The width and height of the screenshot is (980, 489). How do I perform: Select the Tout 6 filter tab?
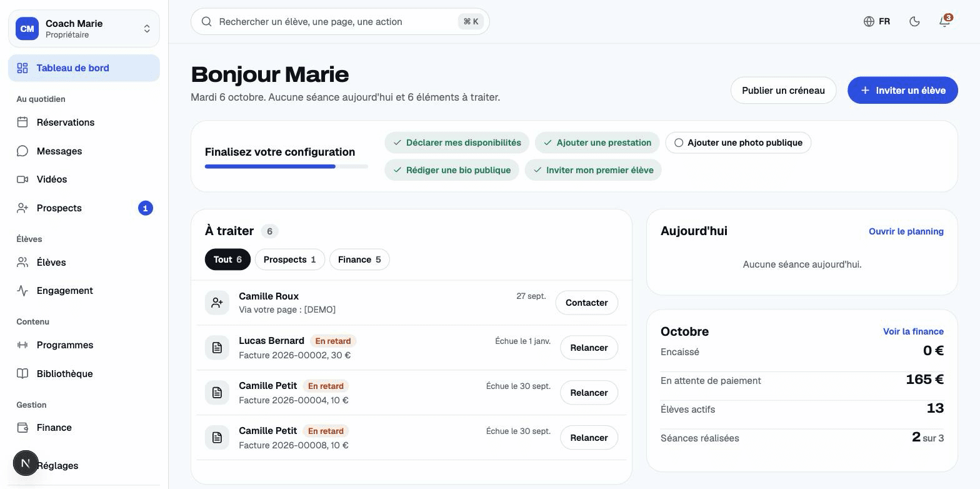(227, 260)
